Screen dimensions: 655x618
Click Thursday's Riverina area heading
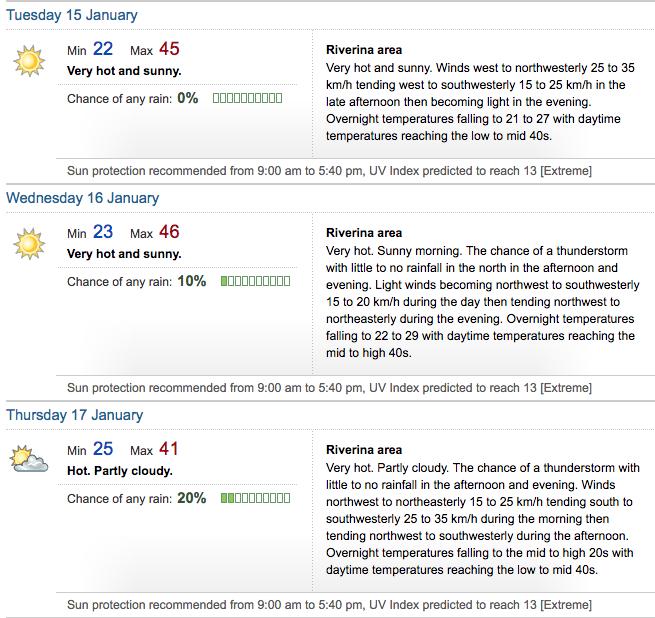[364, 450]
